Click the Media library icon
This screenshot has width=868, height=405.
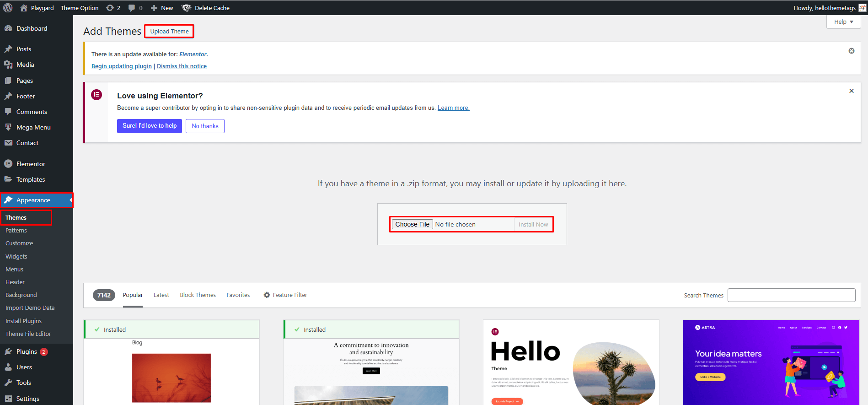pyautogui.click(x=8, y=65)
